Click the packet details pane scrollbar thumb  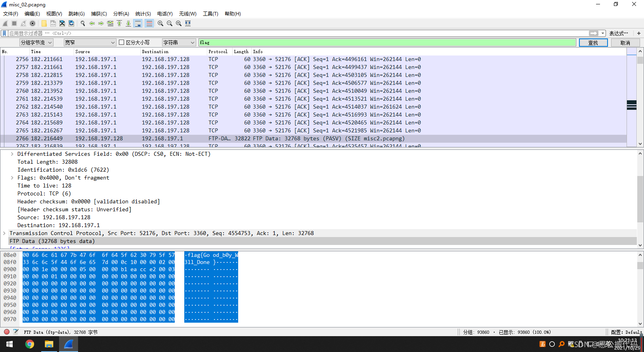pos(640,199)
